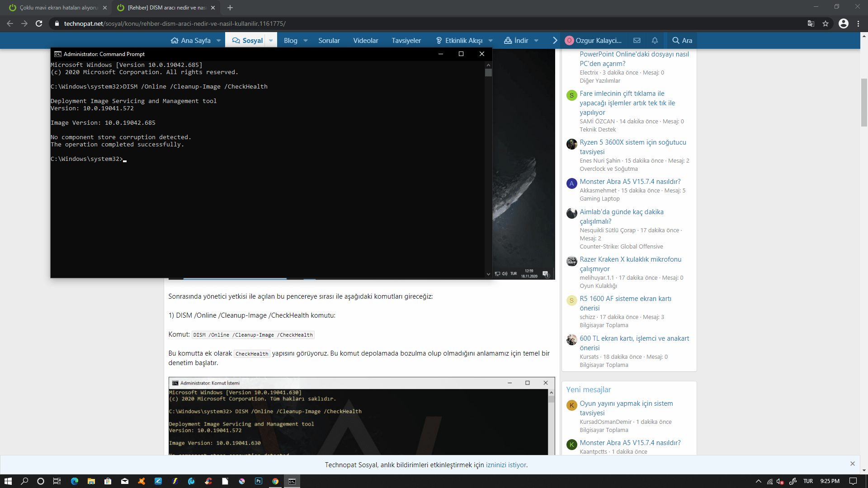The image size is (868, 488).
Task: Toggle the bookmark star for this page
Action: click(826, 23)
